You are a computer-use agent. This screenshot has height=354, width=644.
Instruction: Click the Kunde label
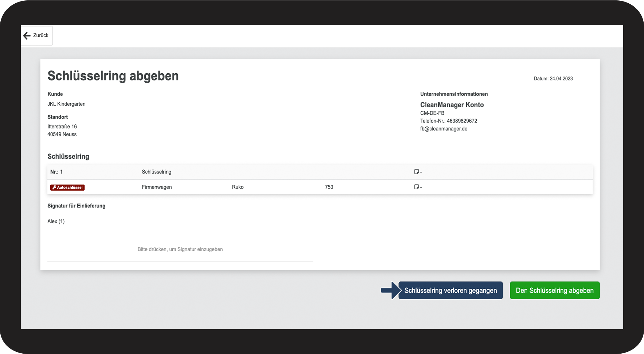click(55, 94)
